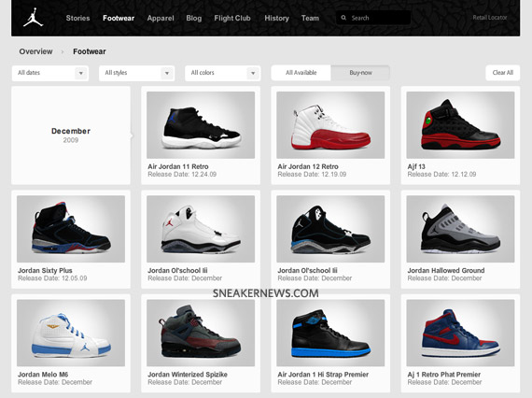Open the Apparel section
Viewport: 532px width, 398px height.
coord(161,18)
